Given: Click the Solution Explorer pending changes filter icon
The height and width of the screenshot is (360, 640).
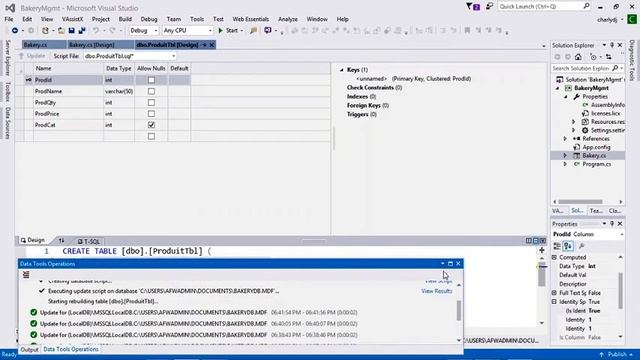Looking at the screenshot, I should 593,57.
